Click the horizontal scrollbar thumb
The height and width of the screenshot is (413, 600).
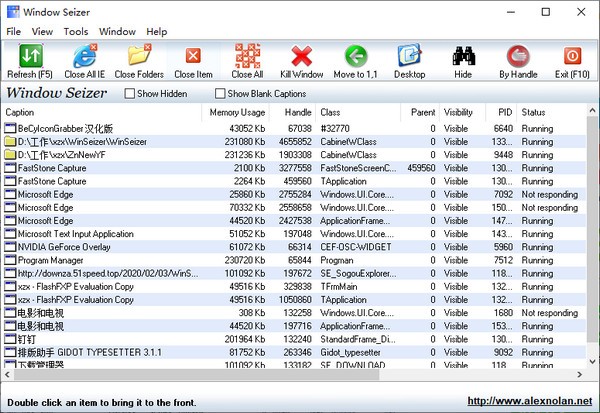196,375
